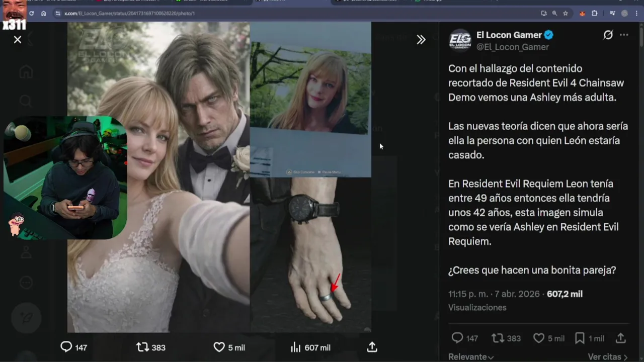The image size is (644, 362).
Task: Open the Relevante sort dropdown
Action: (x=471, y=357)
